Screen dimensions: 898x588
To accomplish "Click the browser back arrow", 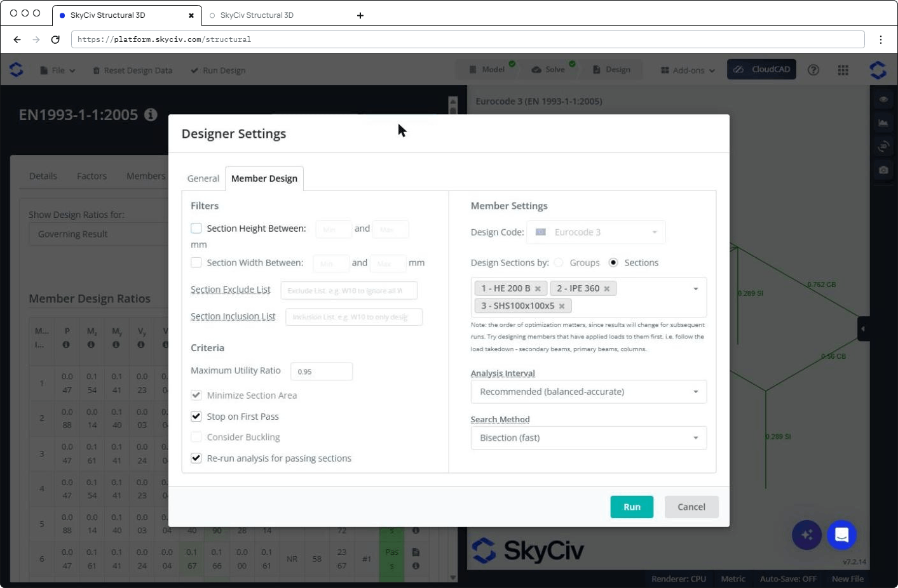I will (17, 39).
